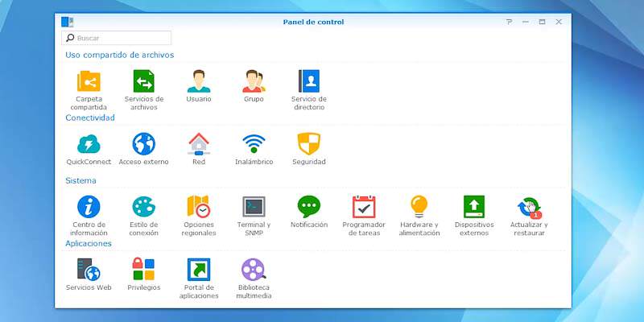Screen dimensions: 644x322
Task: Click the Aplicaciones section heading
Action: (x=89, y=244)
